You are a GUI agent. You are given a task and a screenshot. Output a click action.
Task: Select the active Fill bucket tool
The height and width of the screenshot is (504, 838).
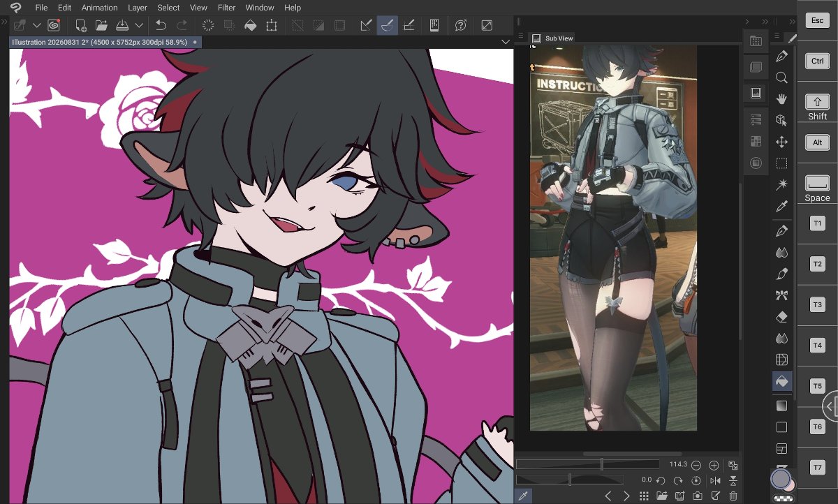pyautogui.click(x=782, y=381)
